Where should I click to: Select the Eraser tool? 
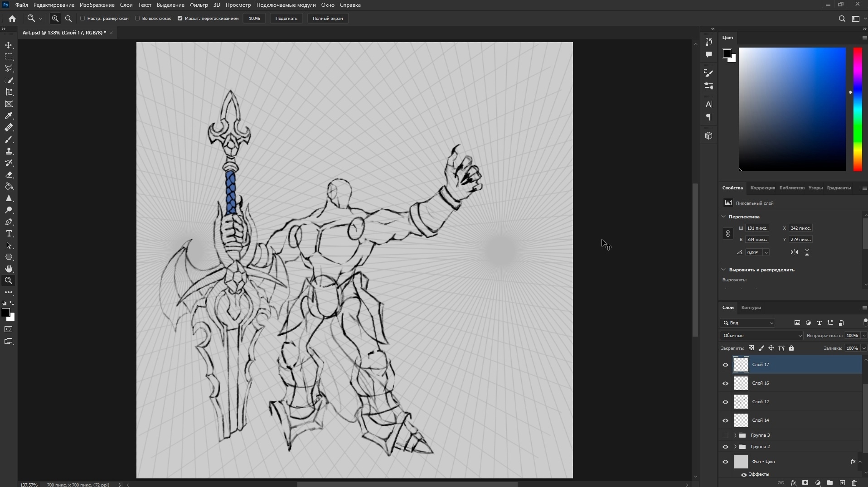pos(9,174)
